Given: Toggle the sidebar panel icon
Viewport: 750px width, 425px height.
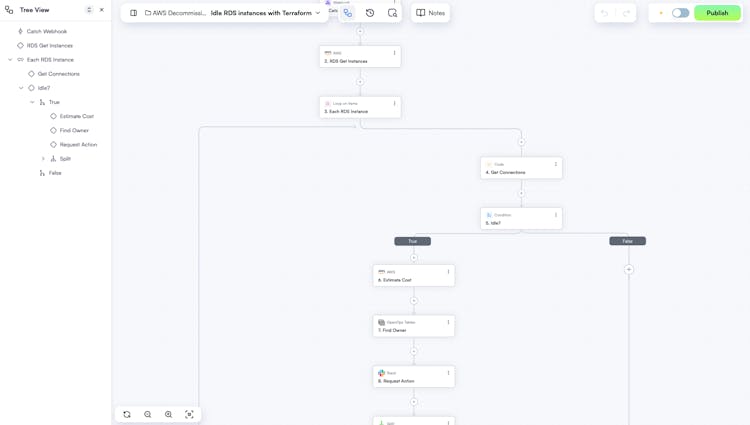Looking at the screenshot, I should (x=133, y=13).
